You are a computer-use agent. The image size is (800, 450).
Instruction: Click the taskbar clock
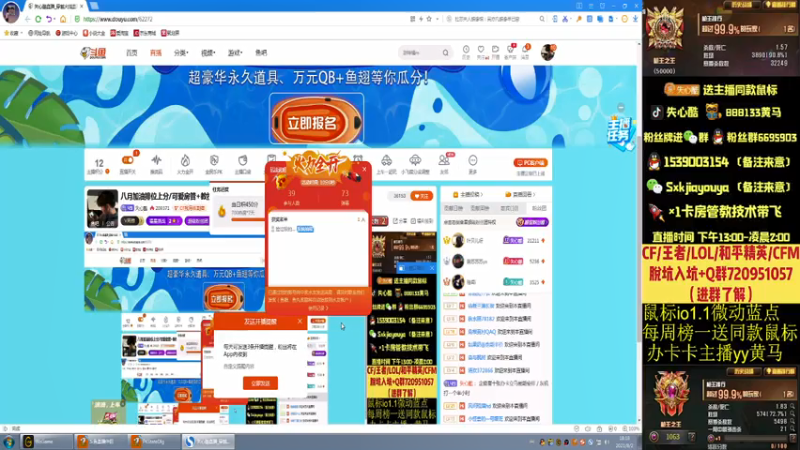[625, 441]
